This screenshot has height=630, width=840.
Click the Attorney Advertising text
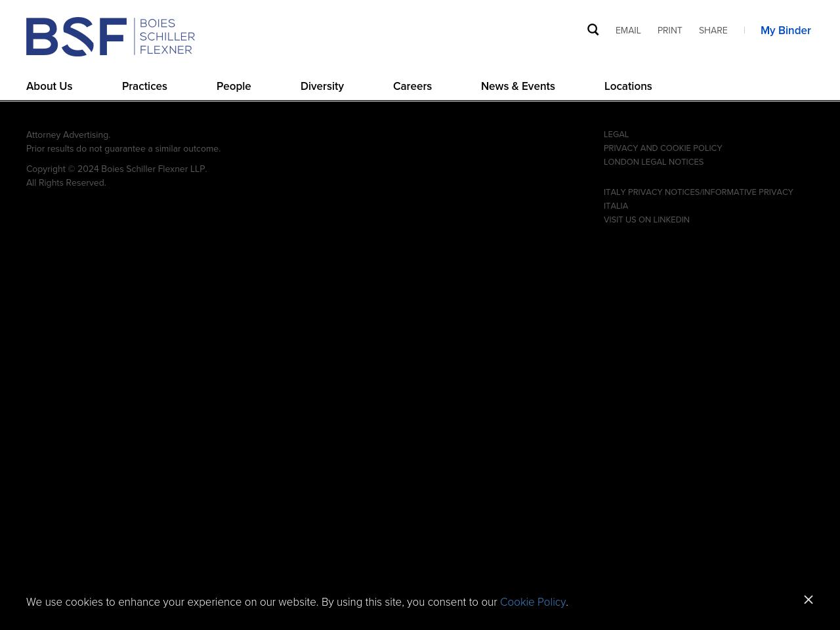(68, 135)
